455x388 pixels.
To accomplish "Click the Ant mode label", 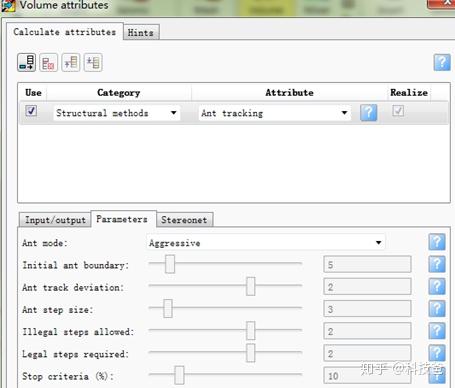I will (x=45, y=243).
